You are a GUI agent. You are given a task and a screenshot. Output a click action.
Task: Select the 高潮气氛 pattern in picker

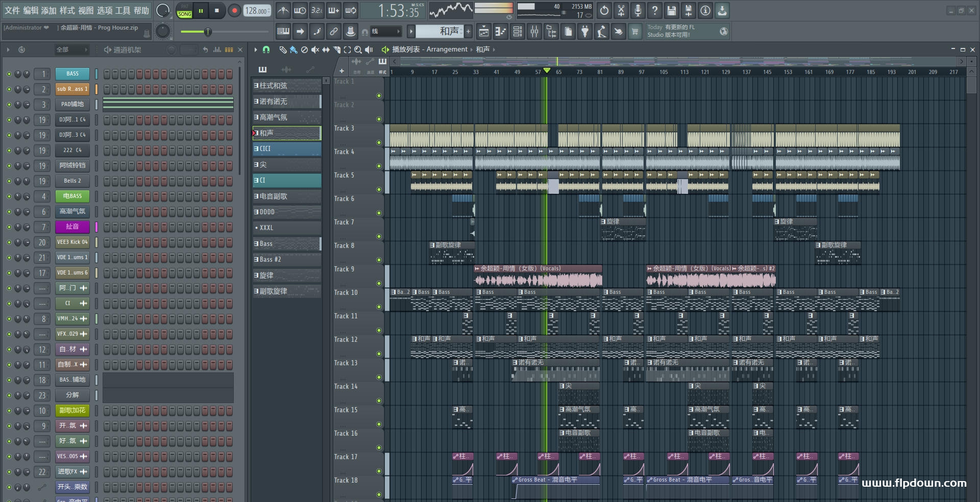287,117
